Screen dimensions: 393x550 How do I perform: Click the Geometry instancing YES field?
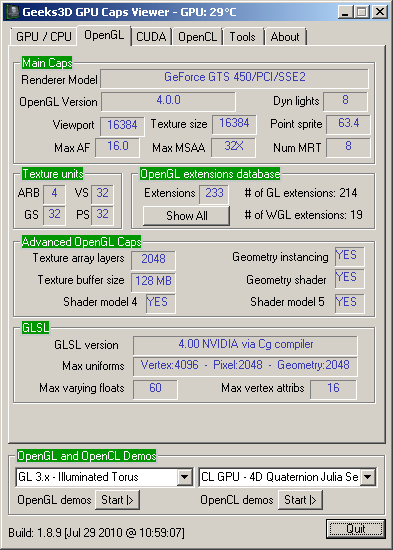tap(349, 256)
